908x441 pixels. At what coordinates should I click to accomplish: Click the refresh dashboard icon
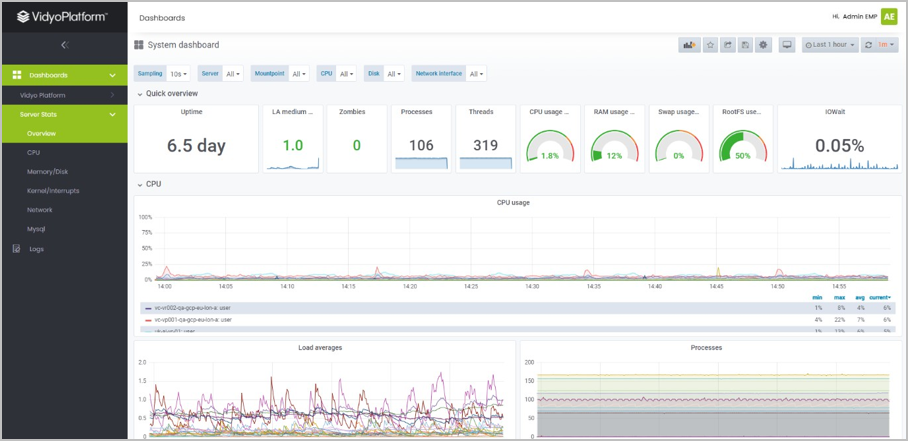tap(869, 45)
